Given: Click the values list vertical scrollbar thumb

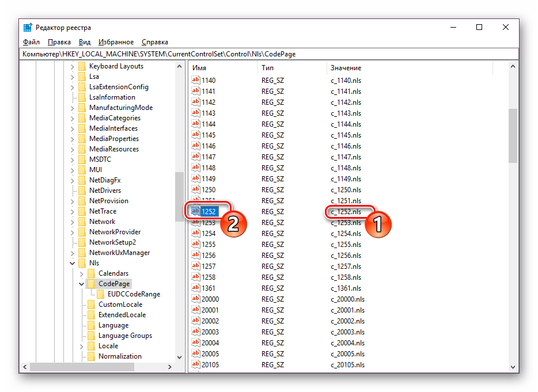Looking at the screenshot, I should [x=513, y=135].
